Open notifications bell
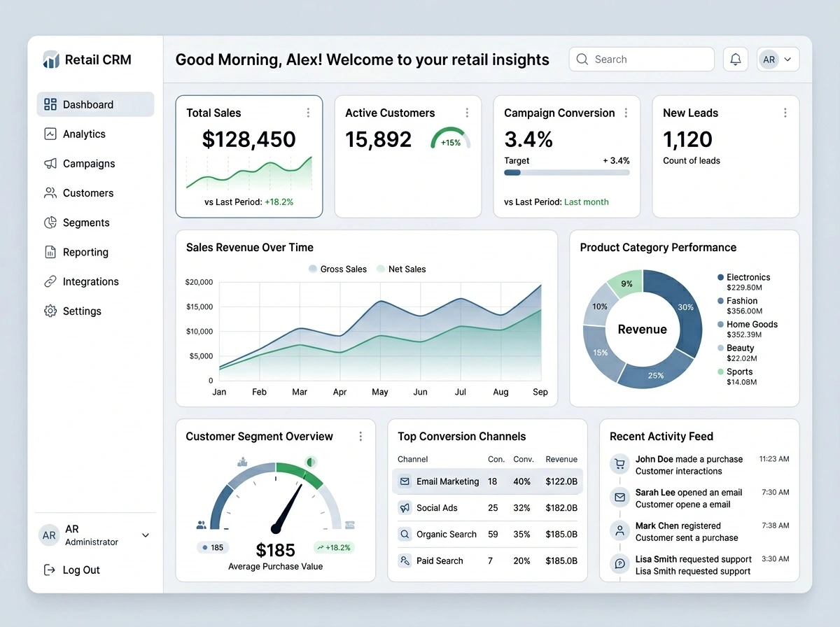840x627 pixels. (736, 59)
